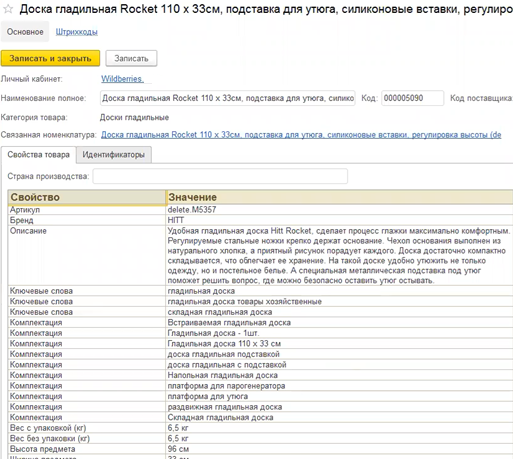
Task: Switch to the Идентификаторы tab
Action: click(x=114, y=155)
